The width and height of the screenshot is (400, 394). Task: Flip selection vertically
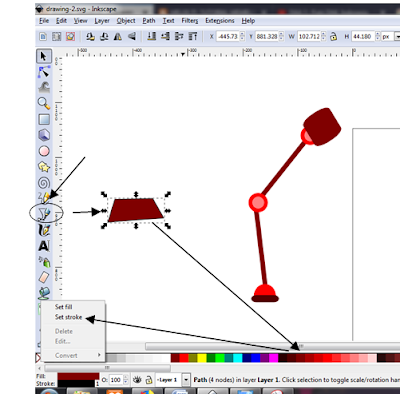[132, 36]
